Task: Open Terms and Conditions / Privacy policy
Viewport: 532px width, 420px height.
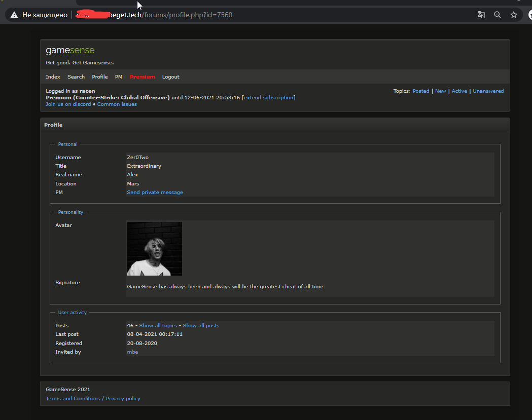Action: (x=93, y=399)
